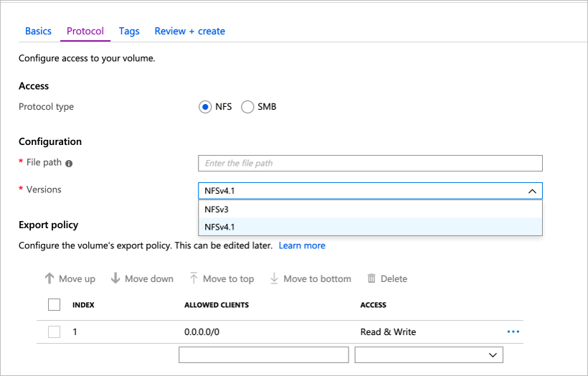Viewport: 588px width, 376px height.
Task: Select the SMB protocol radio button
Action: (x=247, y=107)
